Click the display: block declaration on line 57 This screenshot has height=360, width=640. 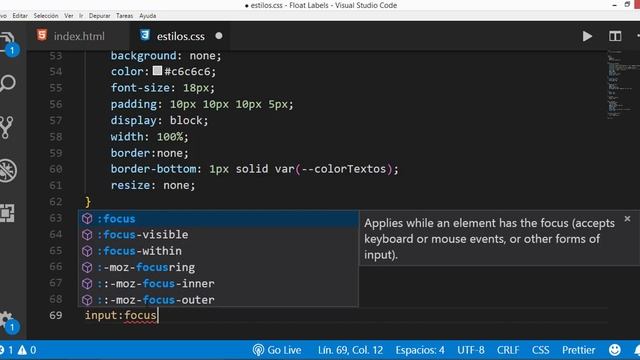[159, 120]
